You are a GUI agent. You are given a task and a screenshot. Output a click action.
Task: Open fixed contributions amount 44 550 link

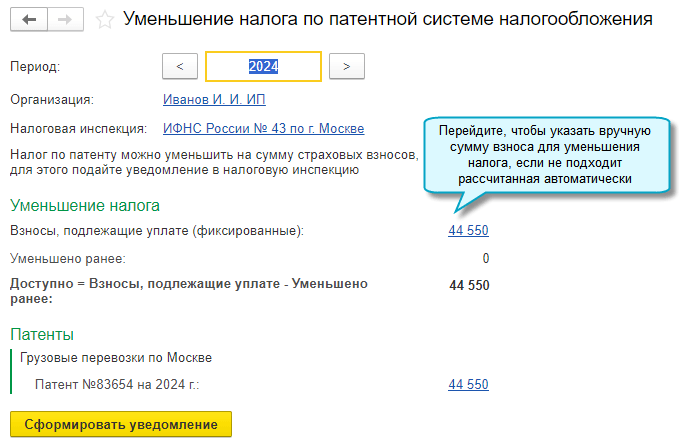coord(469,231)
